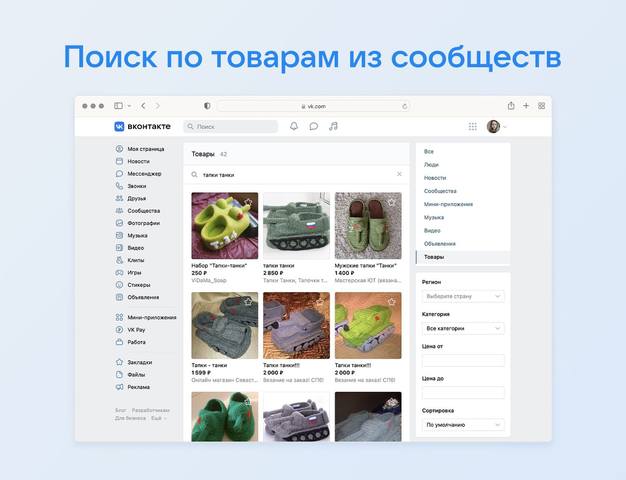Image resolution: width=626 pixels, height=480 pixels.
Task: Open messages speech bubble icon in header
Action: pyautogui.click(x=314, y=126)
